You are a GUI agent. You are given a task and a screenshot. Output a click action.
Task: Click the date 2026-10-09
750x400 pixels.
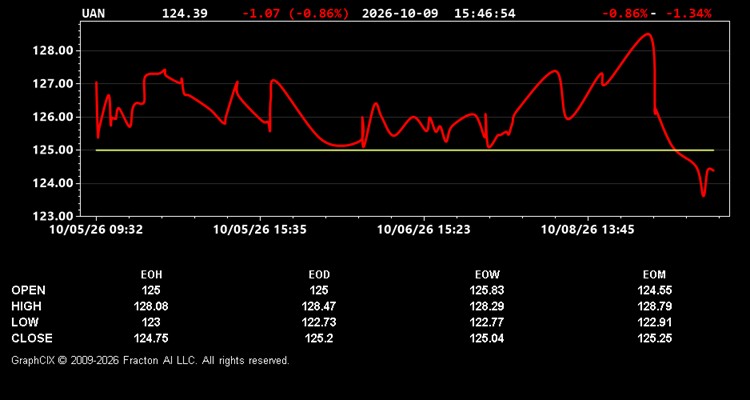[x=400, y=13]
